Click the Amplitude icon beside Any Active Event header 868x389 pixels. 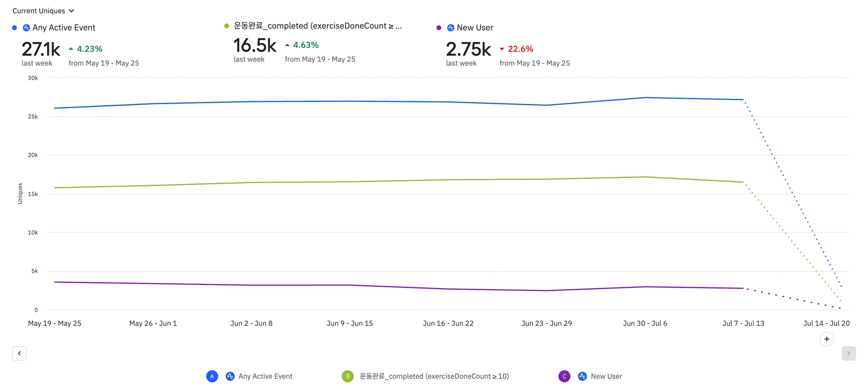[26, 28]
